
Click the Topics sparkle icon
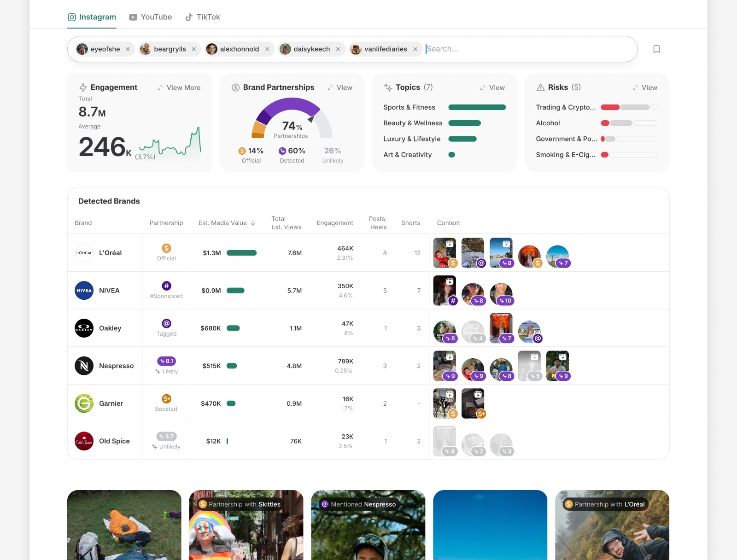pyautogui.click(x=388, y=87)
